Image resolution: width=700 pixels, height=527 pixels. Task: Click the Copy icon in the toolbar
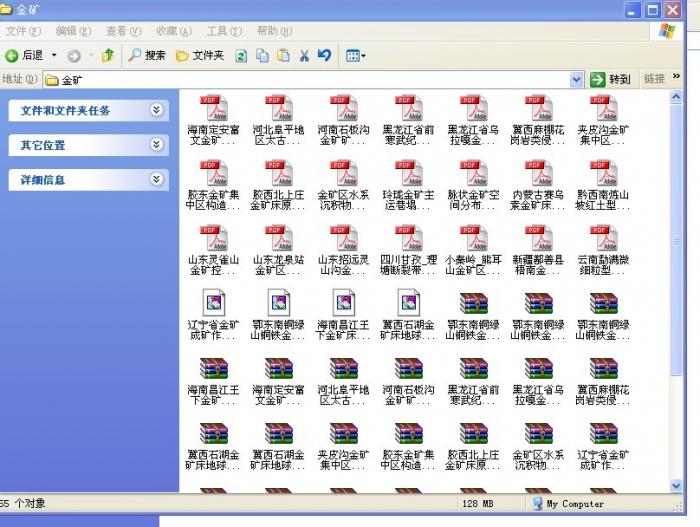(x=262, y=55)
